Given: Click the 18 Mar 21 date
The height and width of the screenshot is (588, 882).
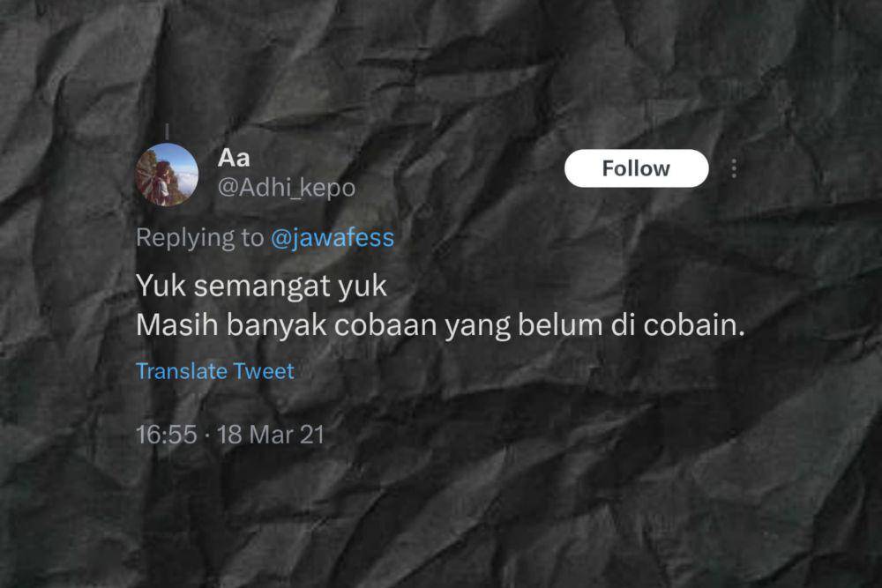Looking at the screenshot, I should coord(271,435).
